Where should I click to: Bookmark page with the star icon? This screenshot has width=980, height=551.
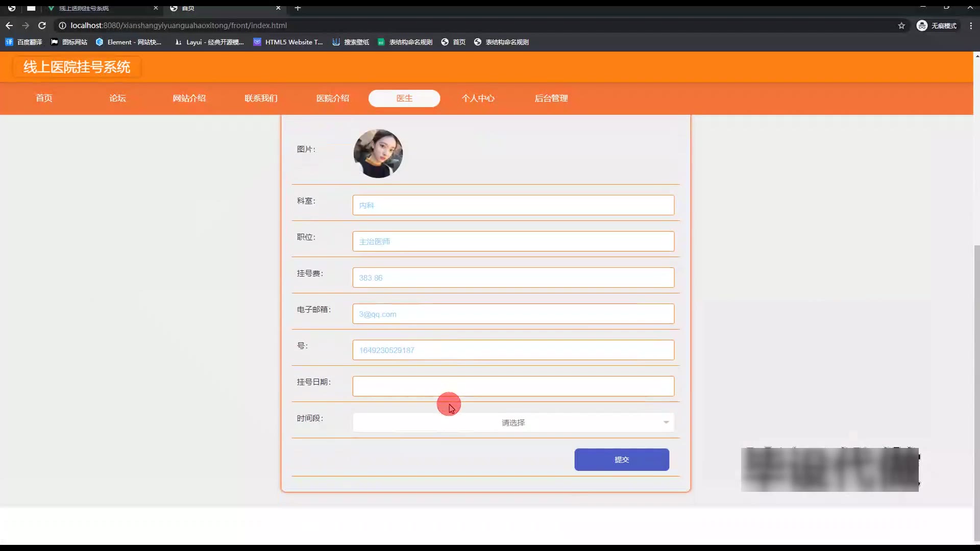pyautogui.click(x=901, y=26)
